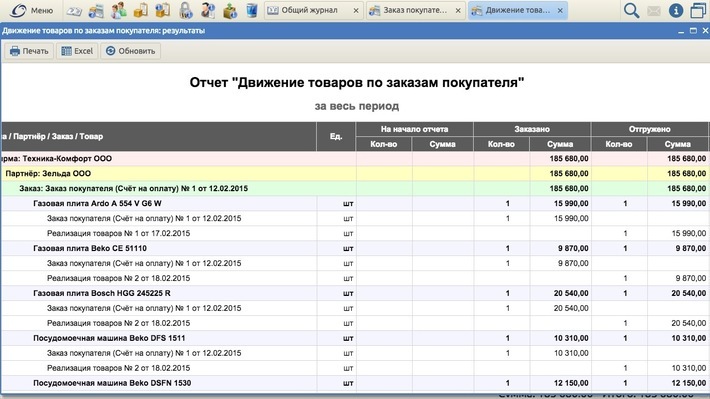This screenshot has width=710, height=399.
Task: Open the Меню main menu
Action: 32,10
